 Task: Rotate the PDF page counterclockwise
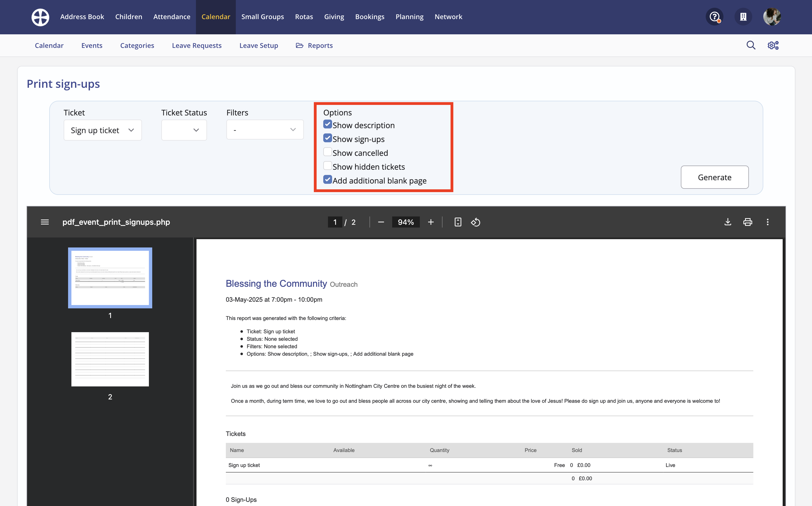click(475, 222)
